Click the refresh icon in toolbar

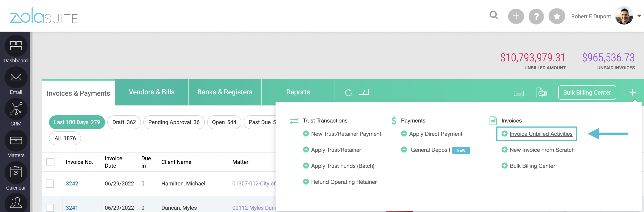348,92
